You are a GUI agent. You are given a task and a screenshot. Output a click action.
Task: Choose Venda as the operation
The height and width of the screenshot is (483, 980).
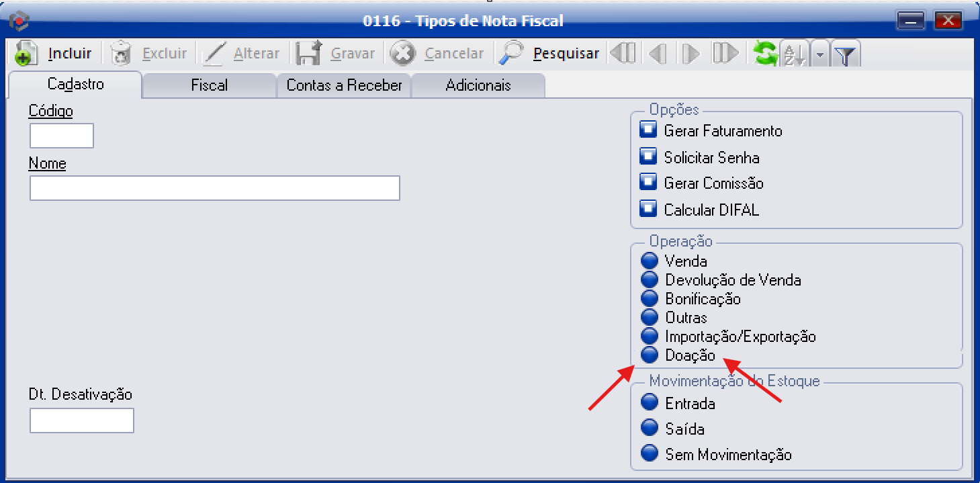pyautogui.click(x=650, y=261)
